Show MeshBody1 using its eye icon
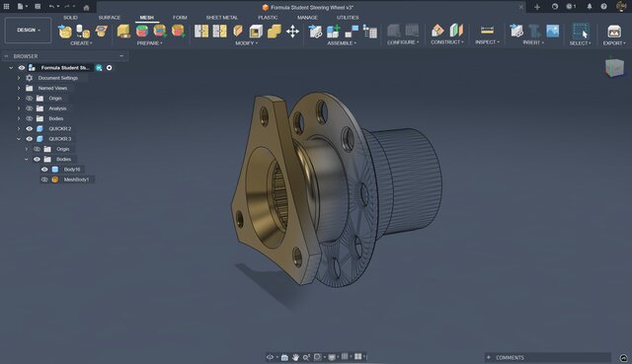Screen dimensions: 632x364 click(44, 180)
